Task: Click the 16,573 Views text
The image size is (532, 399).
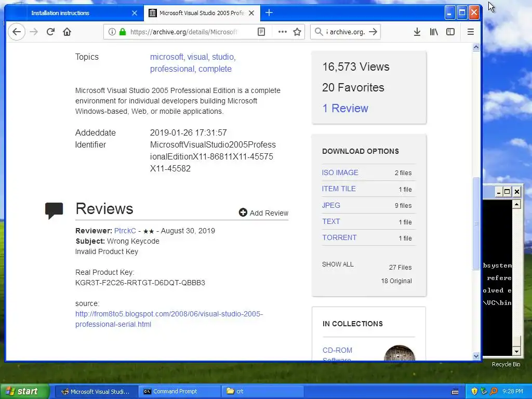Action: pyautogui.click(x=355, y=67)
